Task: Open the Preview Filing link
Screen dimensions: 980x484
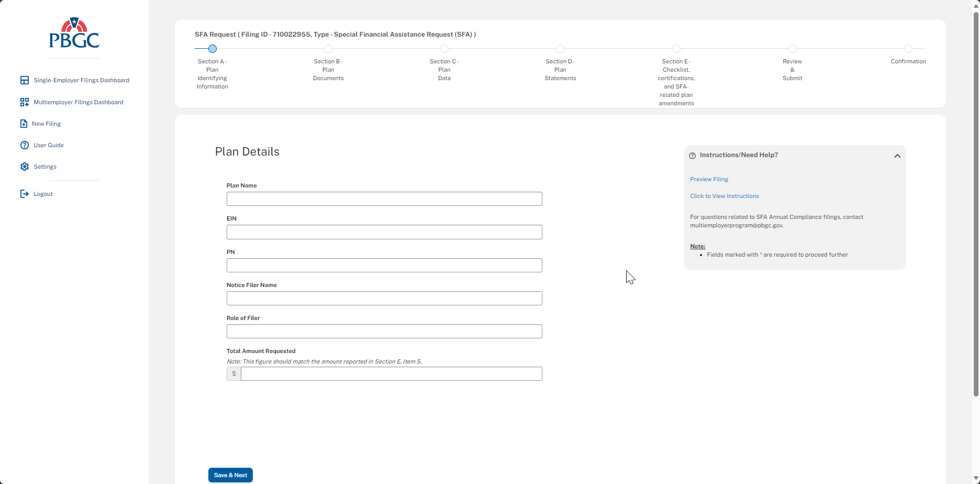Action: [709, 179]
